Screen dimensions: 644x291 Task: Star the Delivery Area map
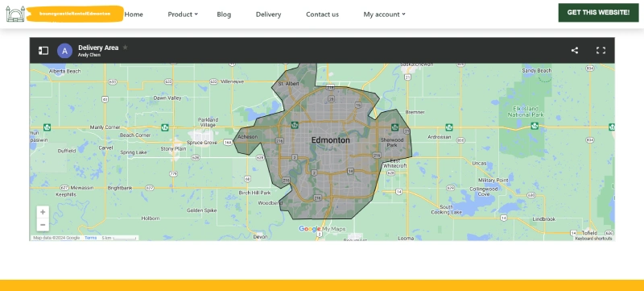point(126,48)
